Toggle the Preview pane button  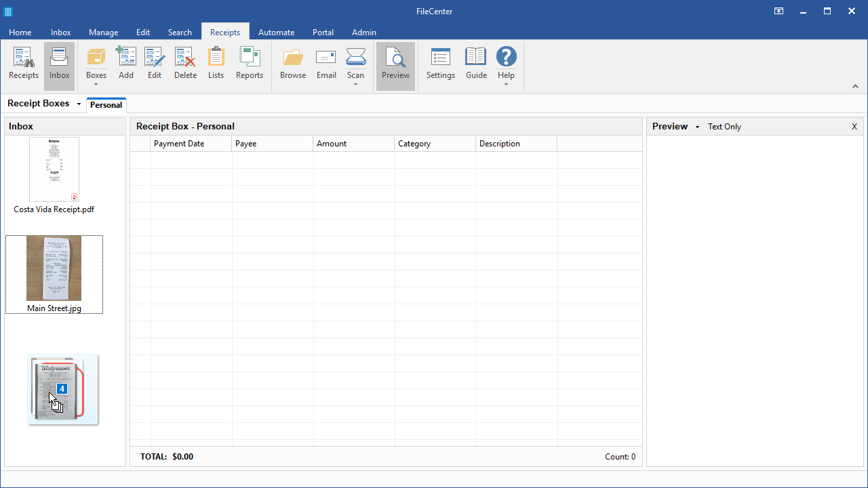395,64
